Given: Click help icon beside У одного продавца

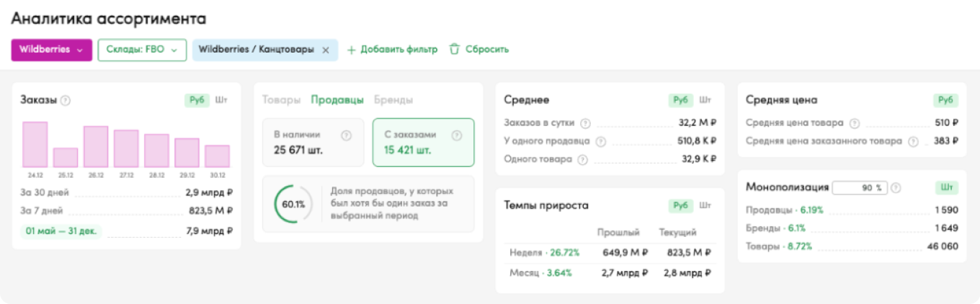Looking at the screenshot, I should (601, 141).
